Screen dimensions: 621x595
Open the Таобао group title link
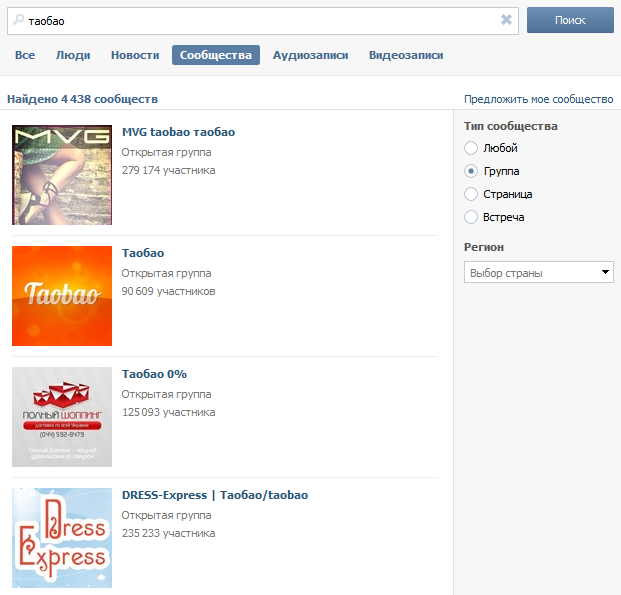143,253
